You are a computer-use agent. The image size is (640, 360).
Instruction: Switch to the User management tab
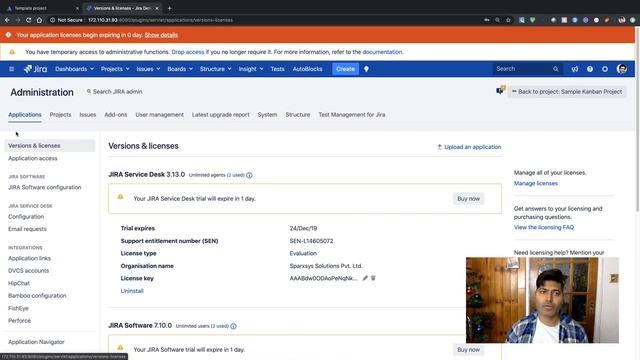point(160,115)
